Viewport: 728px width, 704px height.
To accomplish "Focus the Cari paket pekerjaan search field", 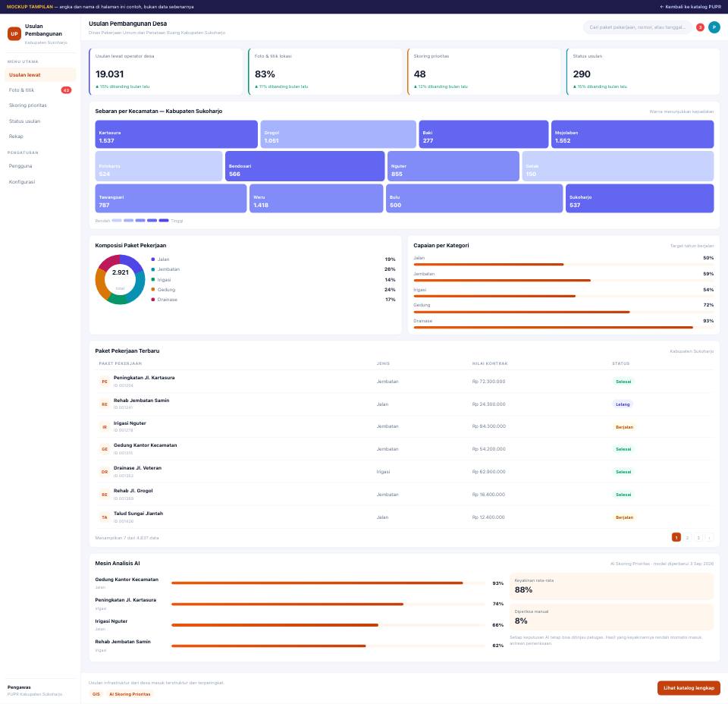I will pyautogui.click(x=637, y=27).
